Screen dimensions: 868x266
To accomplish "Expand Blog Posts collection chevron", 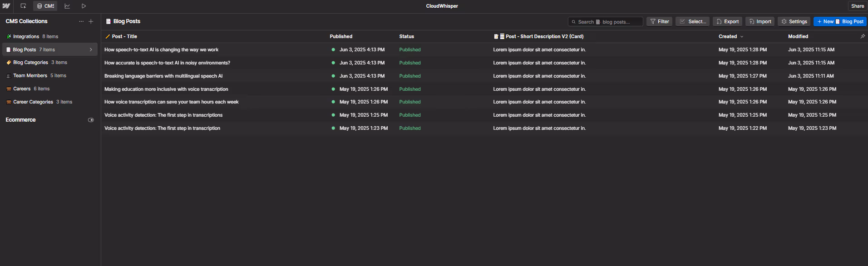I will pyautogui.click(x=91, y=49).
